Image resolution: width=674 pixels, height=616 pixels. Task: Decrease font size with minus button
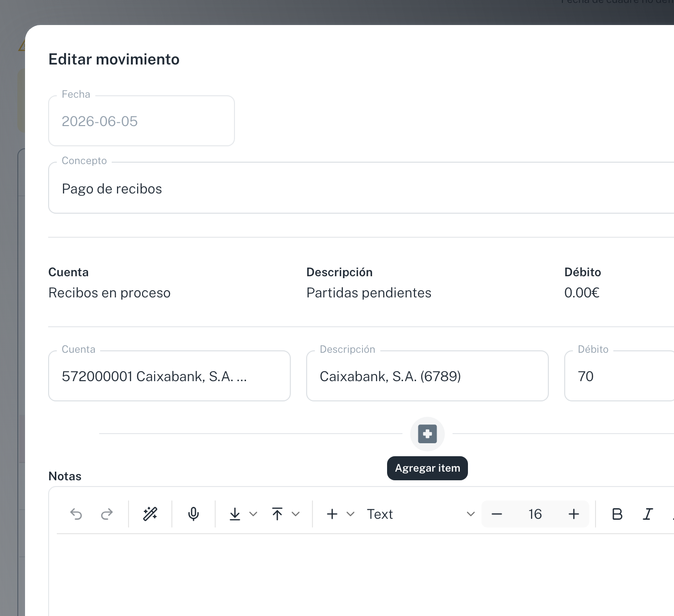(x=497, y=514)
